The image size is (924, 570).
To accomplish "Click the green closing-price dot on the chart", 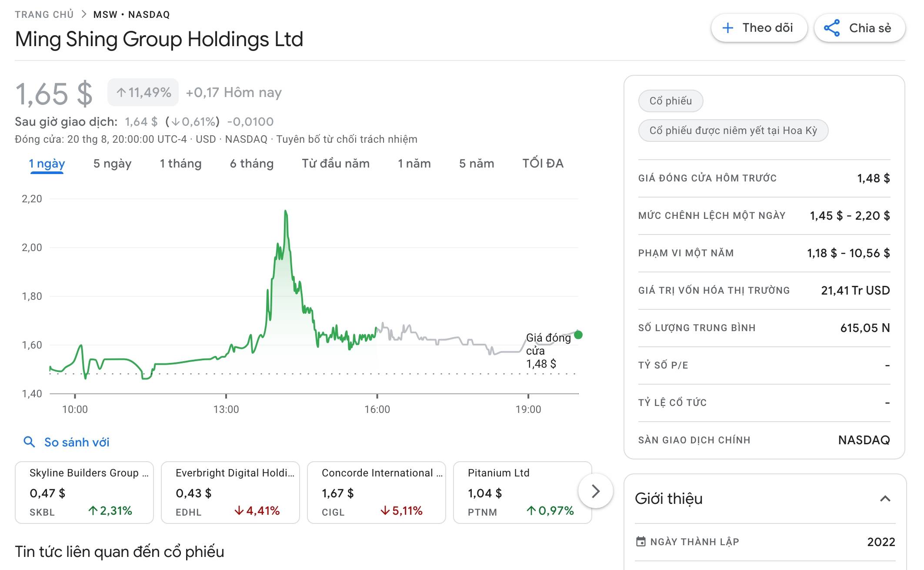I will click(578, 335).
